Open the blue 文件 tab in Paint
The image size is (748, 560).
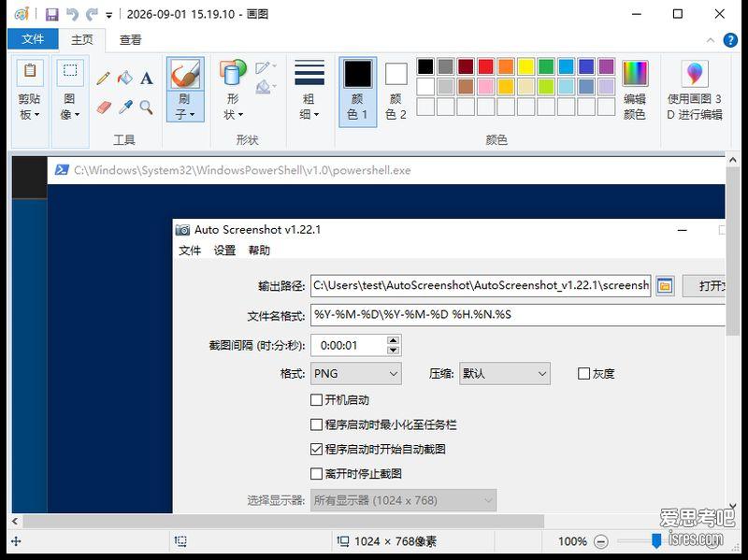point(33,39)
